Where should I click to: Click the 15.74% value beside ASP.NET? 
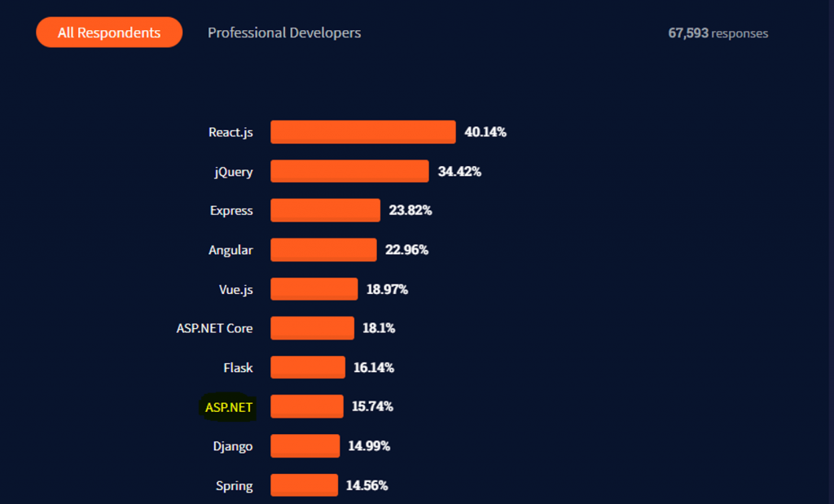coord(373,406)
